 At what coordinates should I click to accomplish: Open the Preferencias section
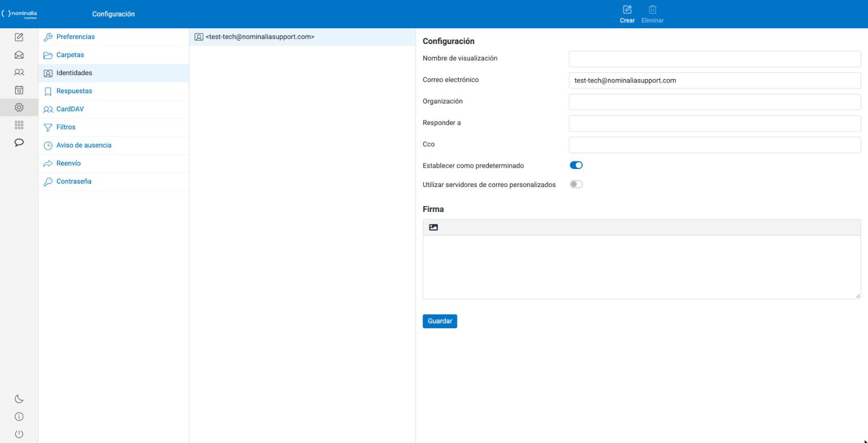coord(114,37)
